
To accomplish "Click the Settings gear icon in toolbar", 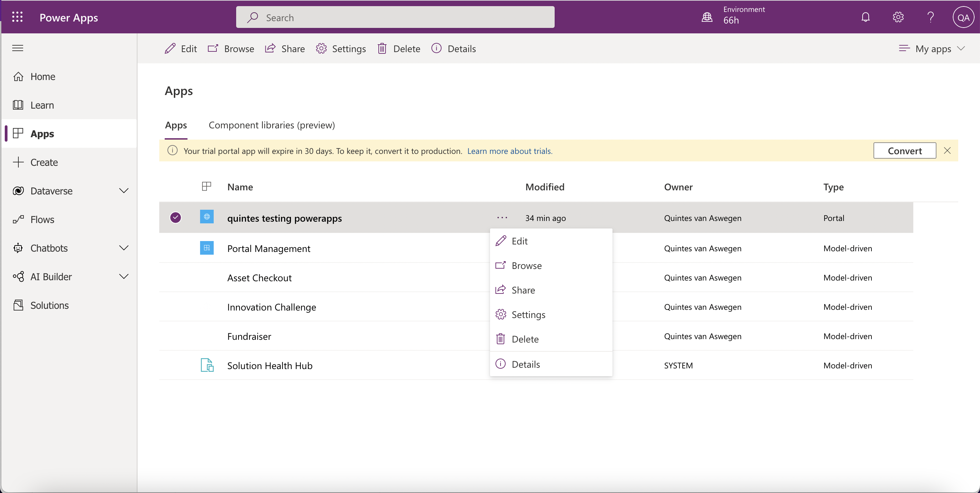I will (x=321, y=48).
